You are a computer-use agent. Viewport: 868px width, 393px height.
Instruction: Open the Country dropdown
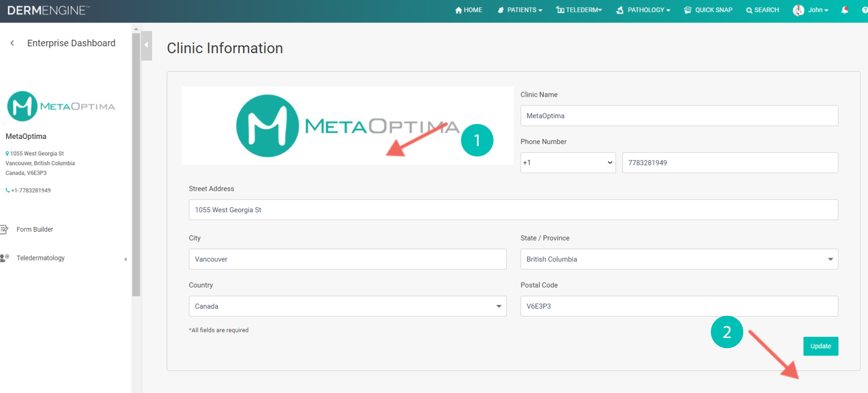click(348, 306)
